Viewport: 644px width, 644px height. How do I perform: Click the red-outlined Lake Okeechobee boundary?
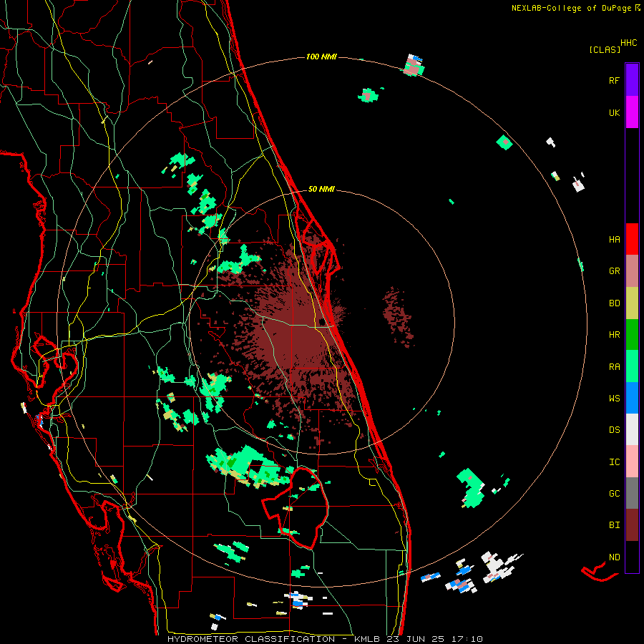pyautogui.click(x=295, y=508)
